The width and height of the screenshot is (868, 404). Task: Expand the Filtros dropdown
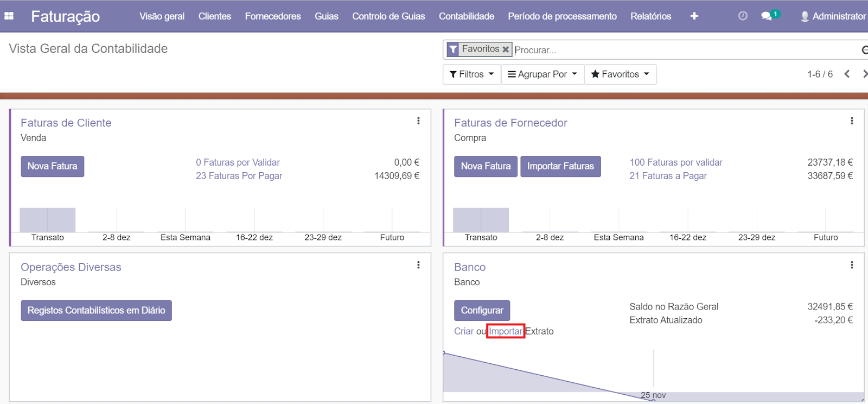point(471,74)
